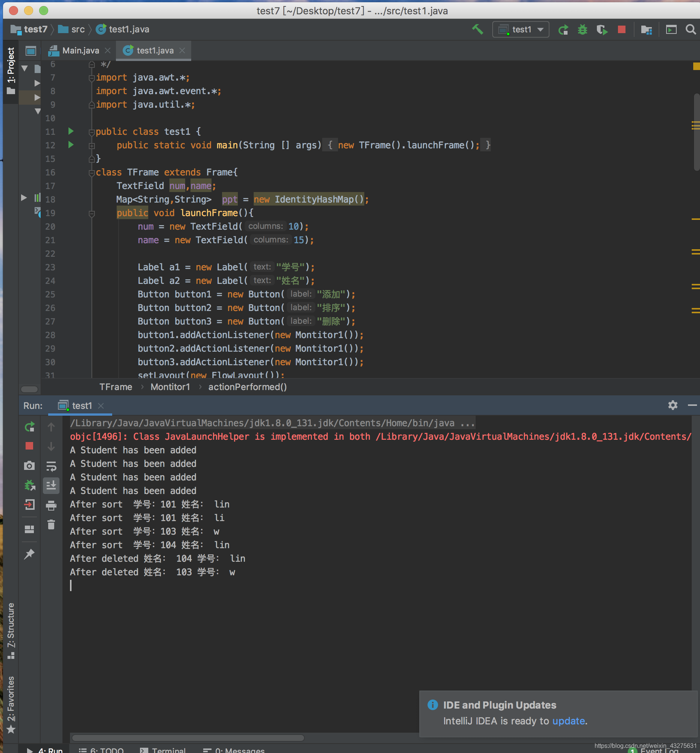The width and height of the screenshot is (700, 753).
Task: Toggle soft-wrap in console
Action: (51, 465)
